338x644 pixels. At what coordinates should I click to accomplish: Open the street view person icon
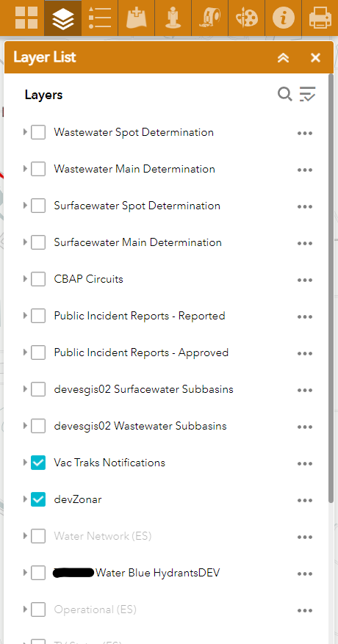coord(173,18)
